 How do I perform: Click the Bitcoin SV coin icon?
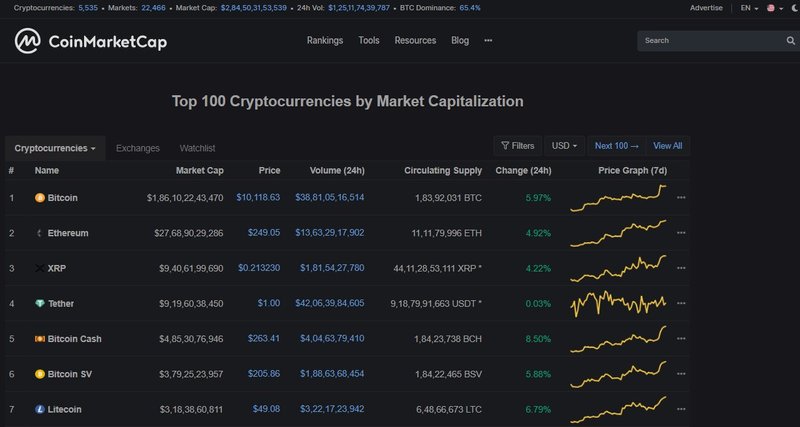40,374
